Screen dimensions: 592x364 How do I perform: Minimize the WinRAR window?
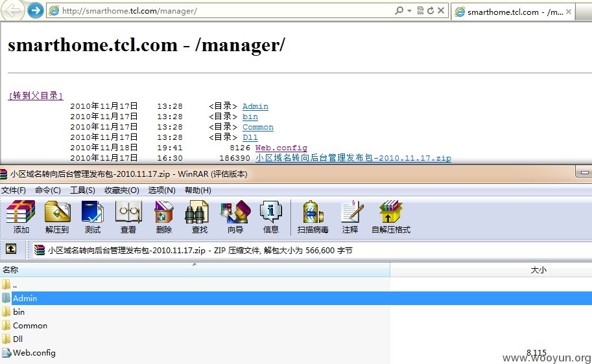click(x=584, y=172)
